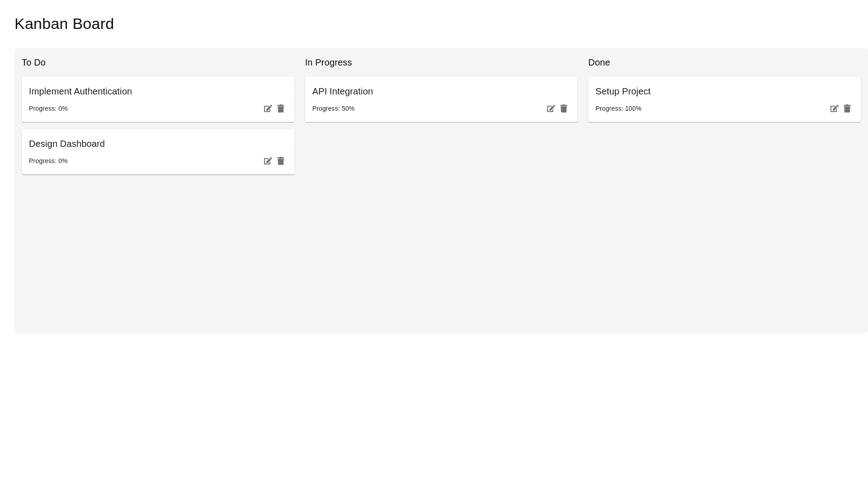Click the edit icon on API Integration
The width and height of the screenshot is (868, 488).
(x=551, y=108)
